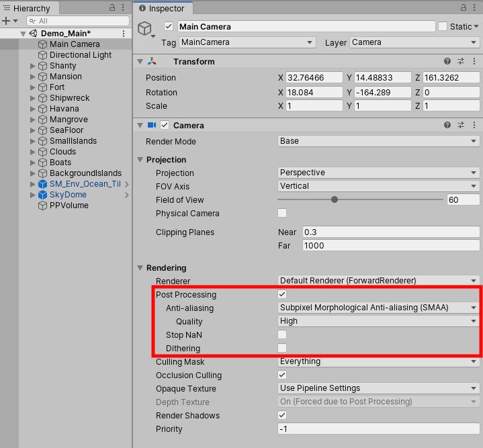Switch to the Inspector tab
Screen dimensions: 483x448
[x=163, y=8]
